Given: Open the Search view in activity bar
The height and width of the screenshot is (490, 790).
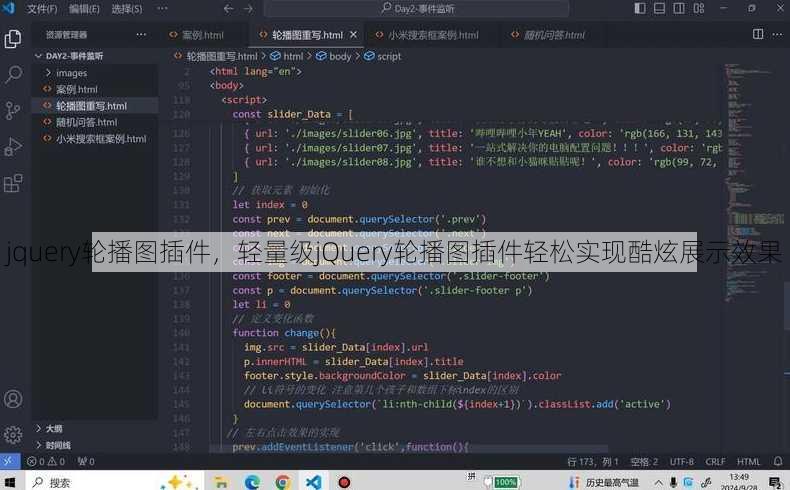Looking at the screenshot, I should click(x=13, y=75).
